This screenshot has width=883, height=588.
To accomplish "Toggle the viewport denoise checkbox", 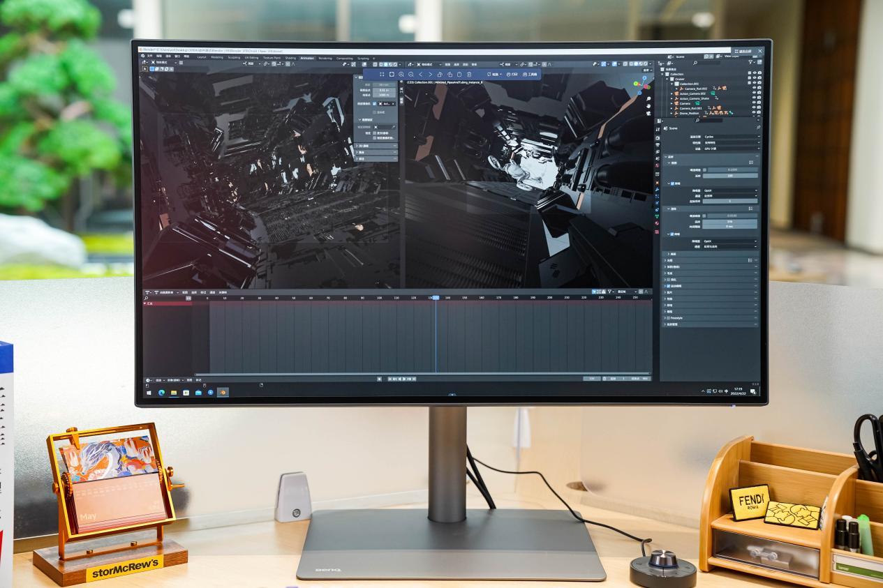I will [672, 183].
